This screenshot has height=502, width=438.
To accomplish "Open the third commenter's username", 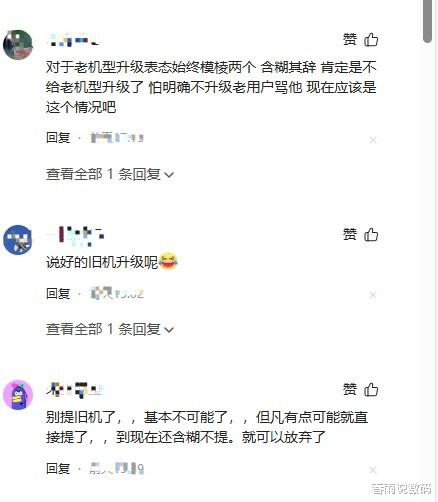I will click(x=74, y=390).
